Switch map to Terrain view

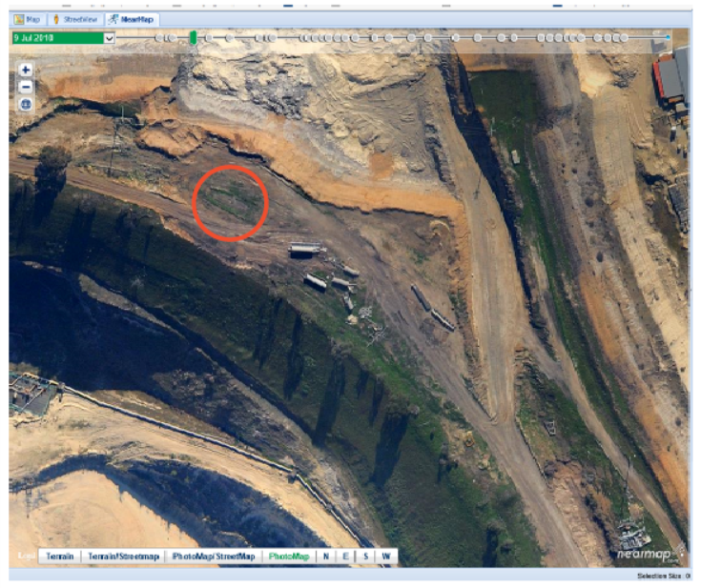pyautogui.click(x=60, y=557)
